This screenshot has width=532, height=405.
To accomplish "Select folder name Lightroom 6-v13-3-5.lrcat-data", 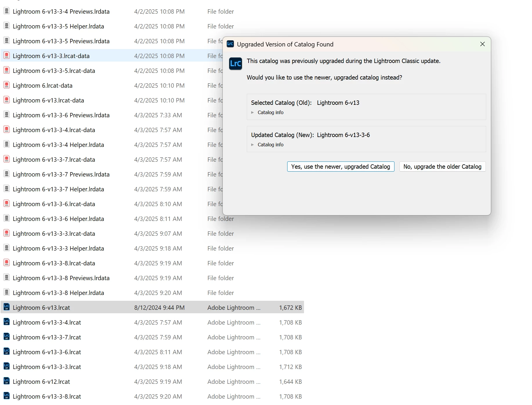I will pyautogui.click(x=54, y=71).
